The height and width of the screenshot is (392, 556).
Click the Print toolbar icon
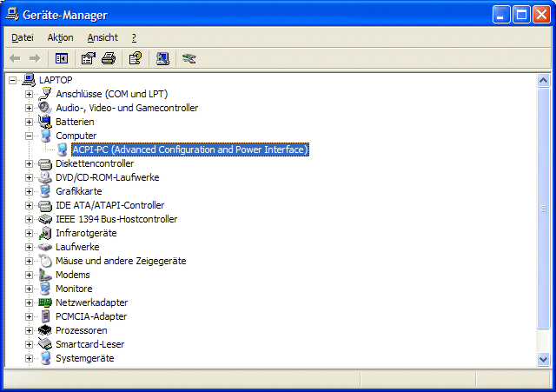click(x=109, y=58)
